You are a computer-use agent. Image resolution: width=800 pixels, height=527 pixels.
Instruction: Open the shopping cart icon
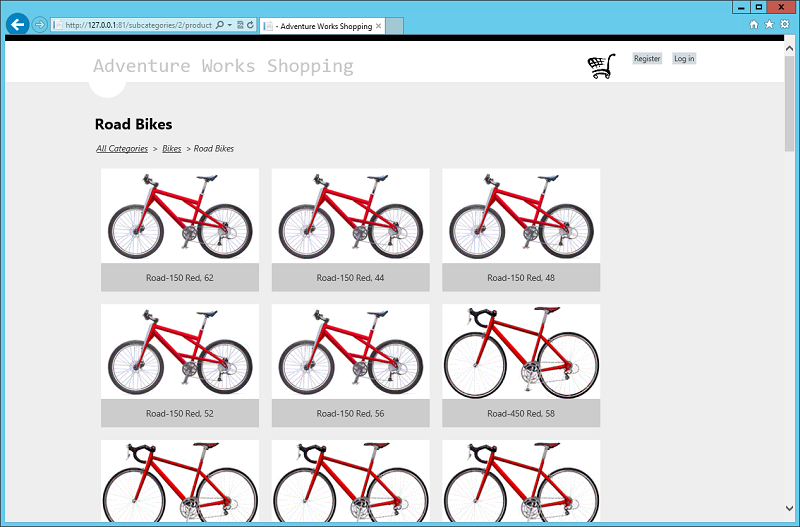602,66
